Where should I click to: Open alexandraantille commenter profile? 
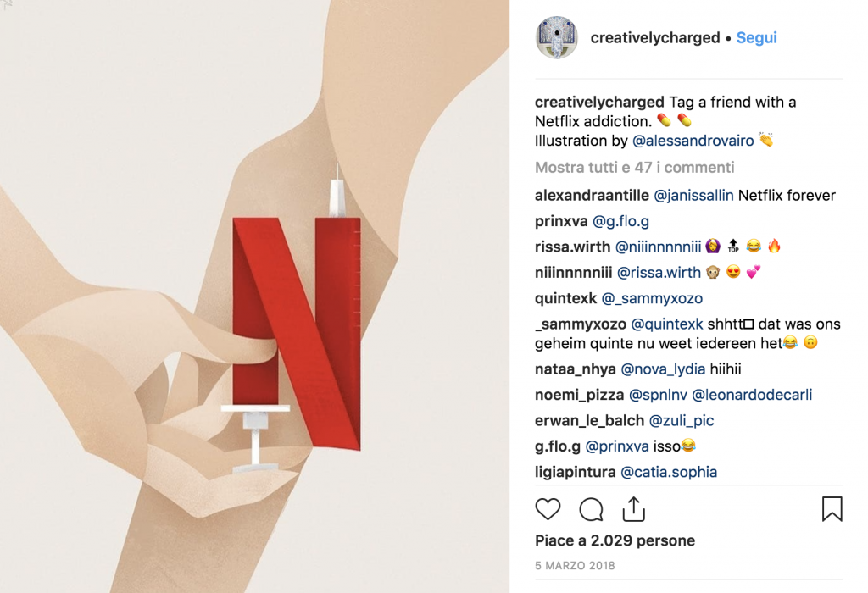pos(592,196)
